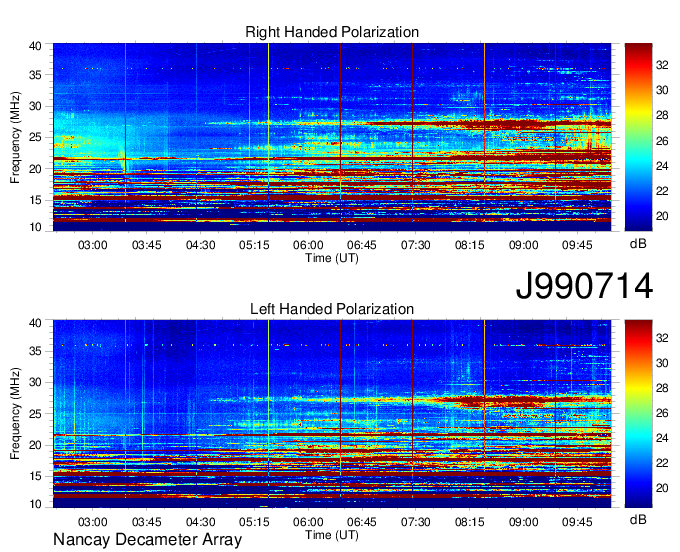Click the 06:00 time tick on right-handed plot
This screenshot has height=552, width=680.
point(308,245)
